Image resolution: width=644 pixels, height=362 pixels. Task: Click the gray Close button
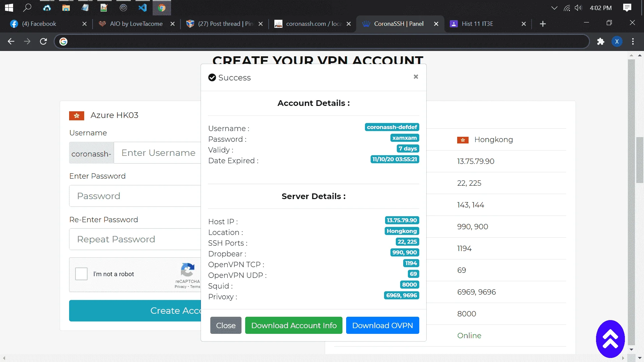[226, 325]
